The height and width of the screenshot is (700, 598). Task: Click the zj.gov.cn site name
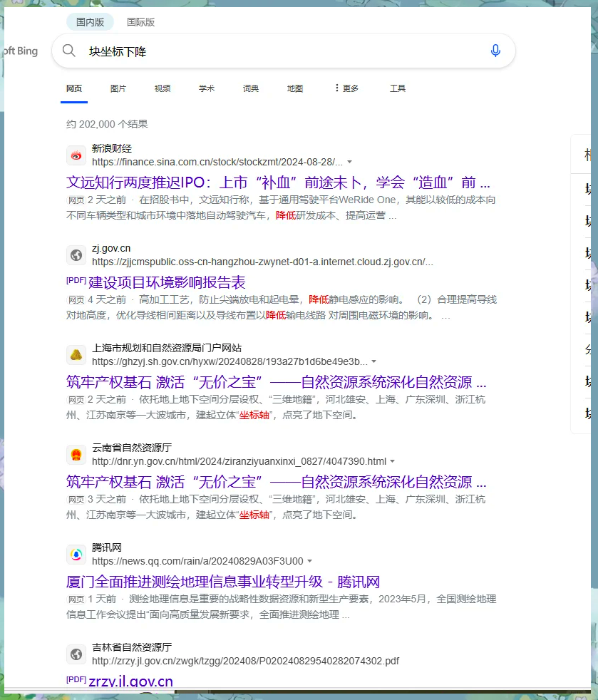[x=111, y=248]
